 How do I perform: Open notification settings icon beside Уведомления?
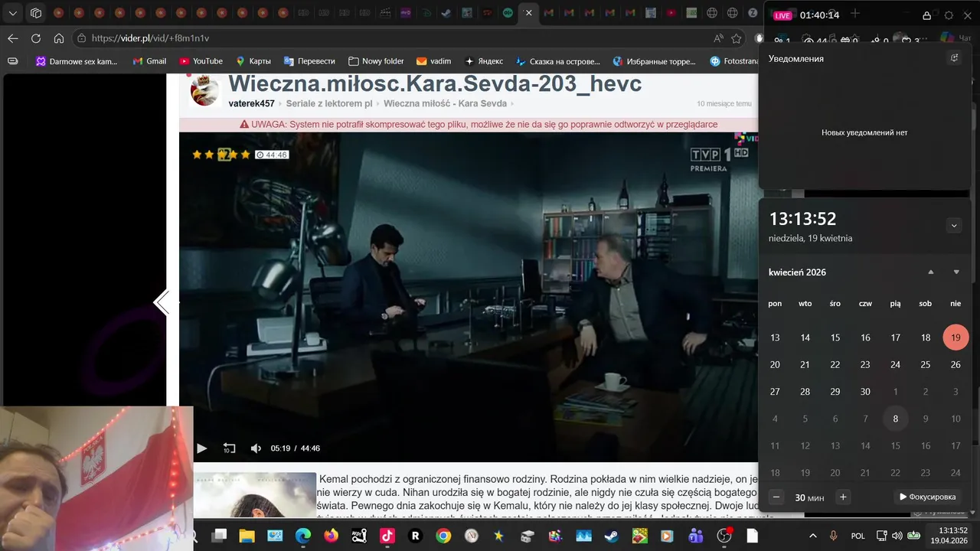pos(954,58)
